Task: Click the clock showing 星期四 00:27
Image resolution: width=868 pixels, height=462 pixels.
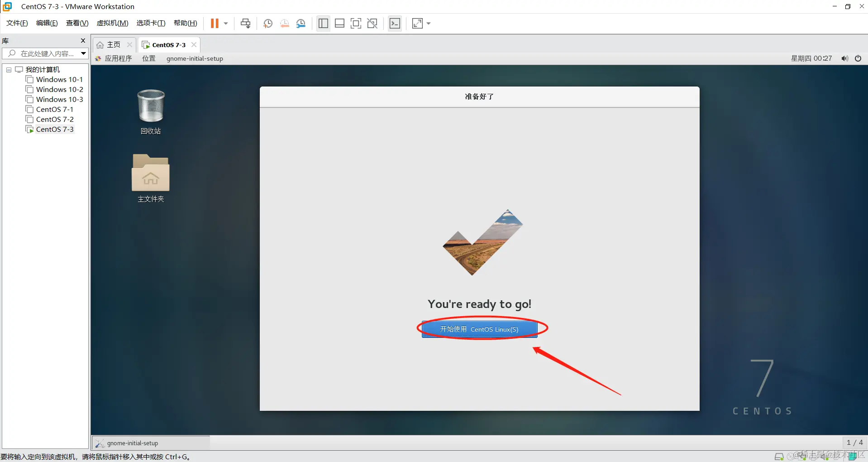Action: tap(811, 58)
